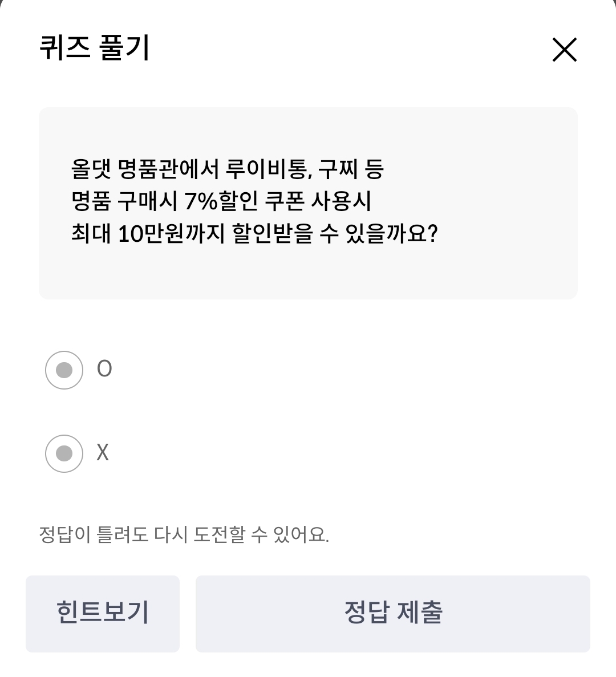Choose the answer label X
The height and width of the screenshot is (677, 616).
pos(102,452)
